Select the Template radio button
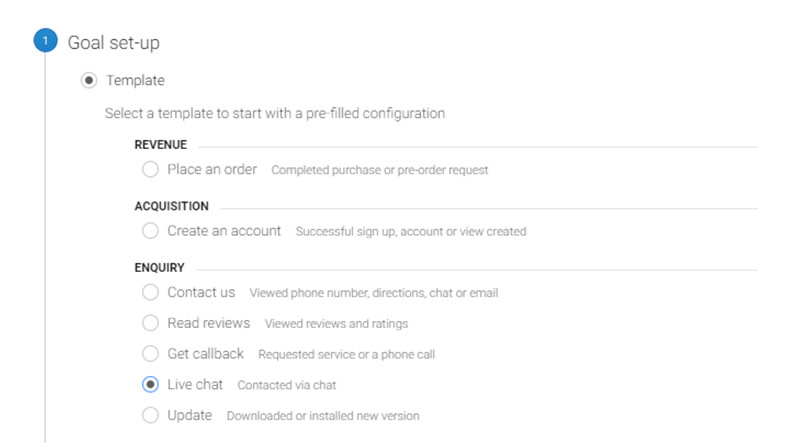The image size is (791, 443). click(x=90, y=80)
